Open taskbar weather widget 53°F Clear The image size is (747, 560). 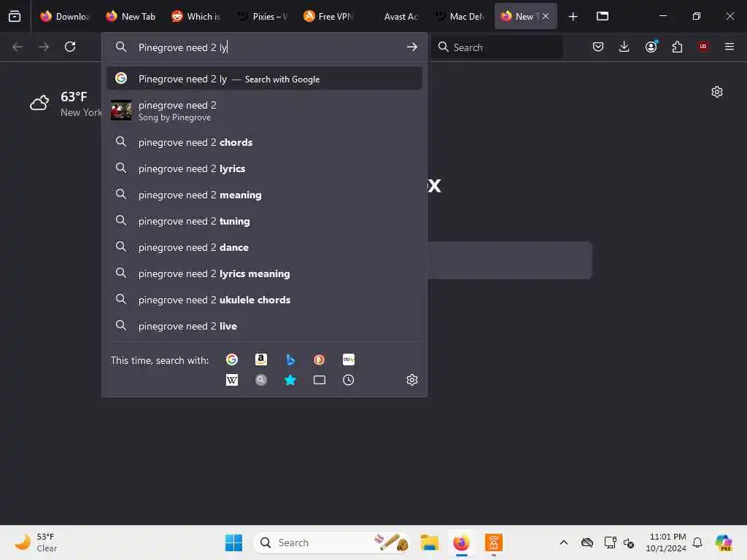coord(36,542)
